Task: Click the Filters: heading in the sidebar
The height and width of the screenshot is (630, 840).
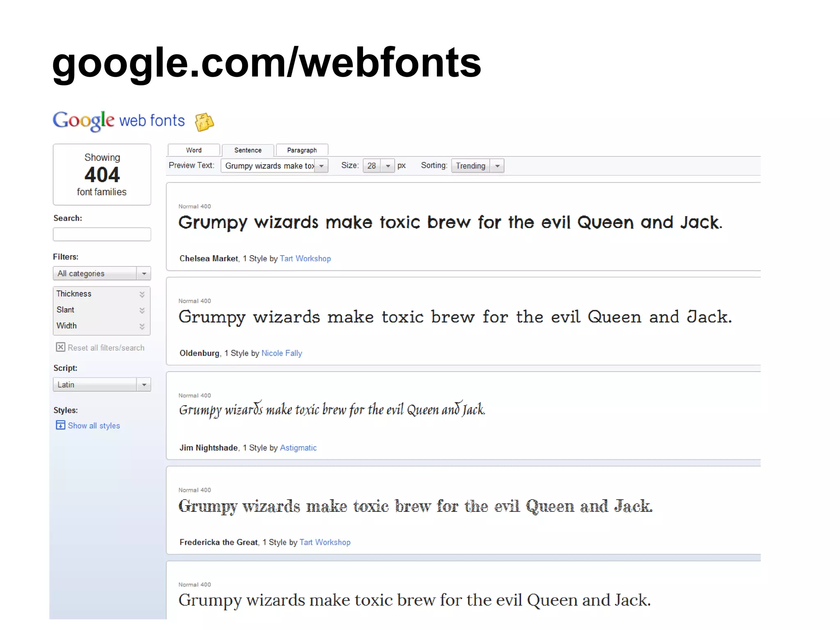Action: pos(66,257)
